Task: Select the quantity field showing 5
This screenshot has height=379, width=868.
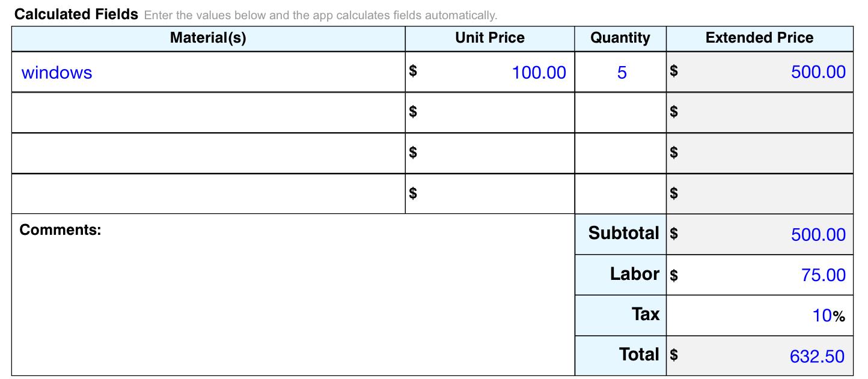Action: 620,72
